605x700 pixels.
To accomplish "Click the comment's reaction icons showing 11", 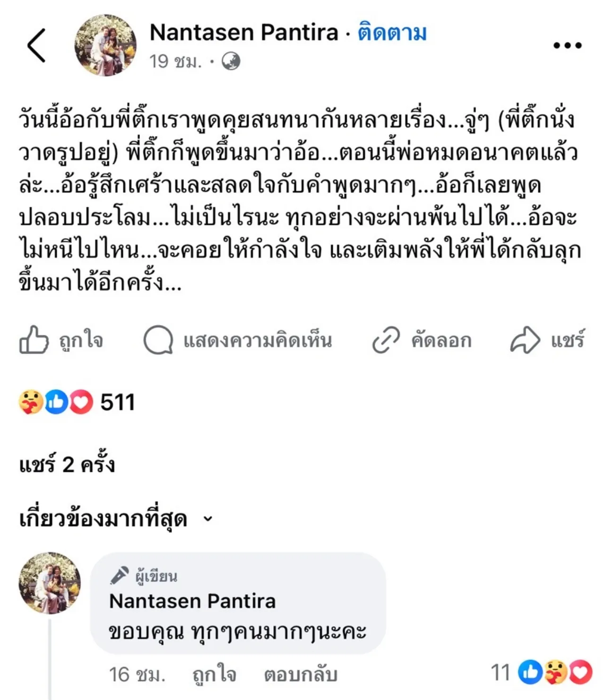I will [555, 672].
